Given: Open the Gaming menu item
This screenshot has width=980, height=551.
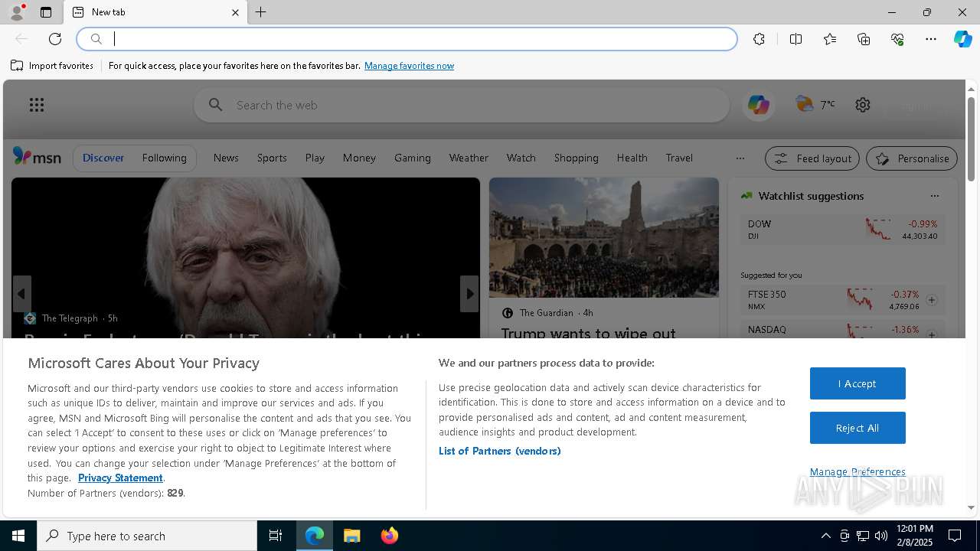Looking at the screenshot, I should 413,158.
